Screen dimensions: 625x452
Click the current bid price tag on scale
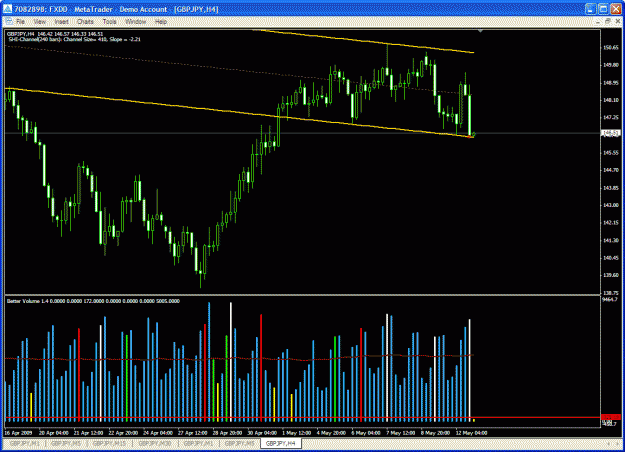coord(611,133)
